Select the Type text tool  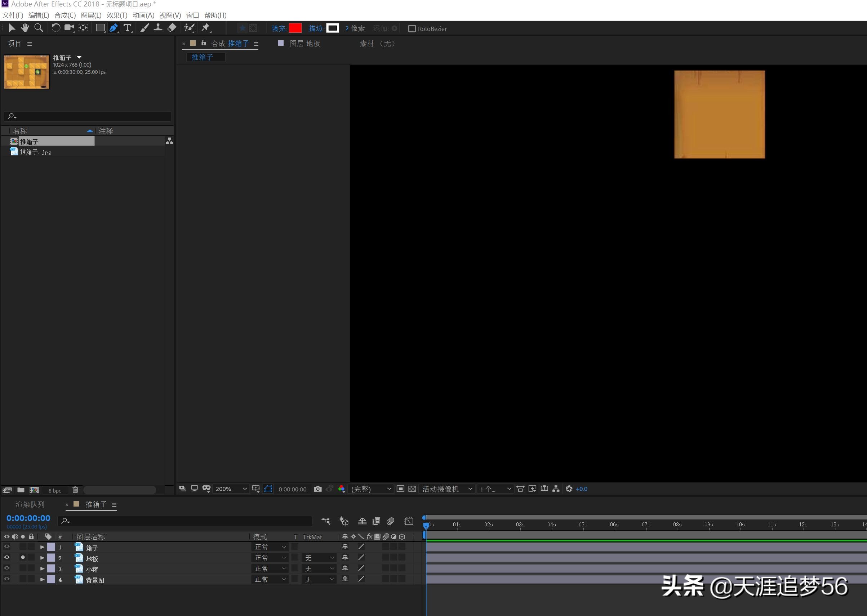(128, 28)
